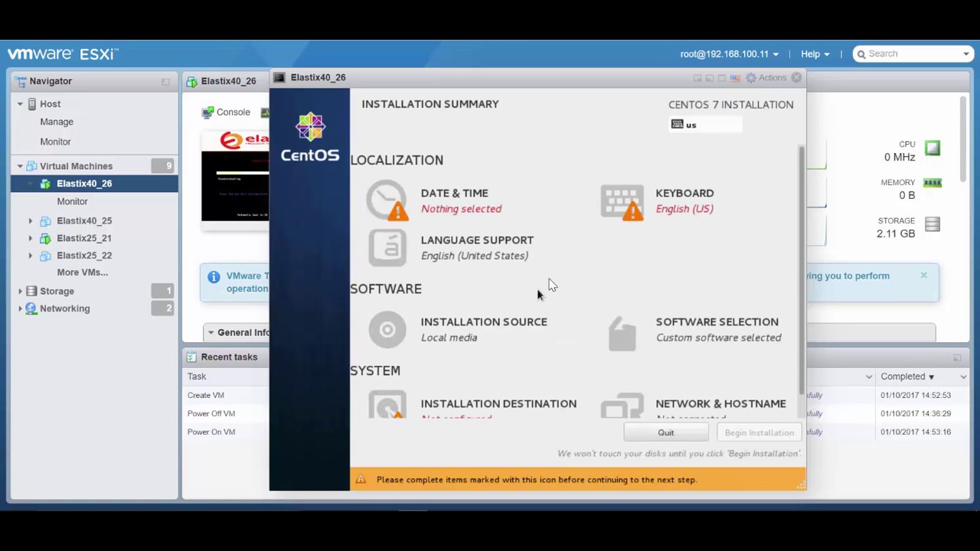Open the search options dropdown arrow
Image resolution: width=980 pixels, height=551 pixels.
[x=966, y=54]
